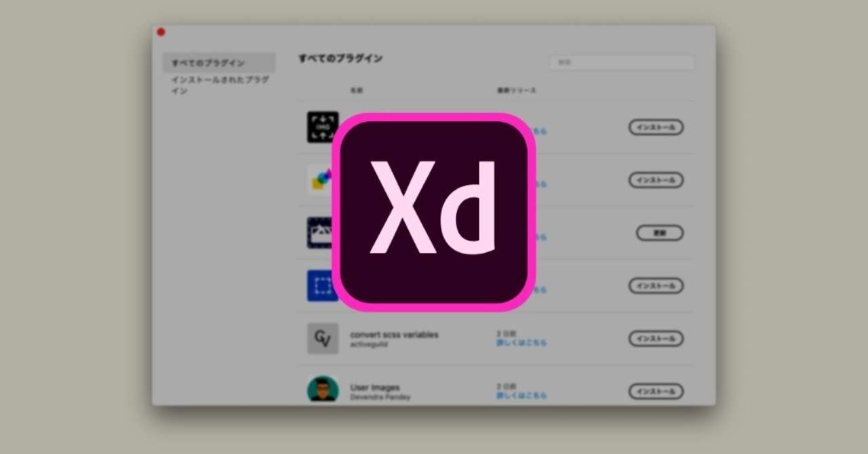Click the 名前 column header
The width and height of the screenshot is (868, 454).
click(357, 90)
